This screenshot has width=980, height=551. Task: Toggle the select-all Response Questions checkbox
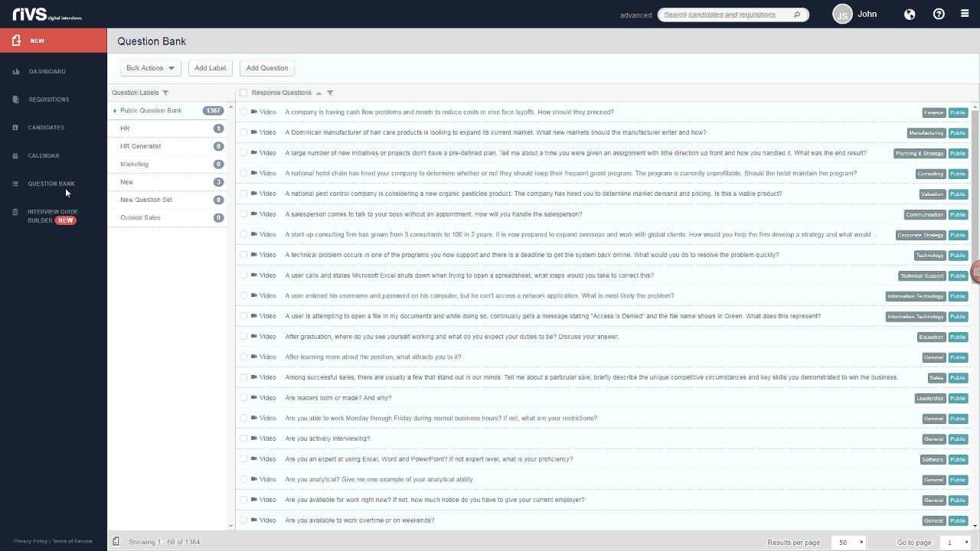[243, 93]
